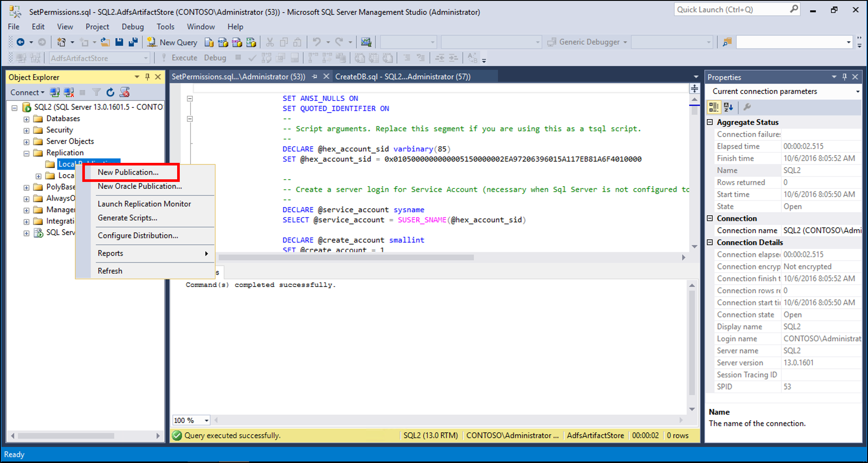Pin the Properties panel
Viewport: 868px width, 463px height.
[x=844, y=77]
